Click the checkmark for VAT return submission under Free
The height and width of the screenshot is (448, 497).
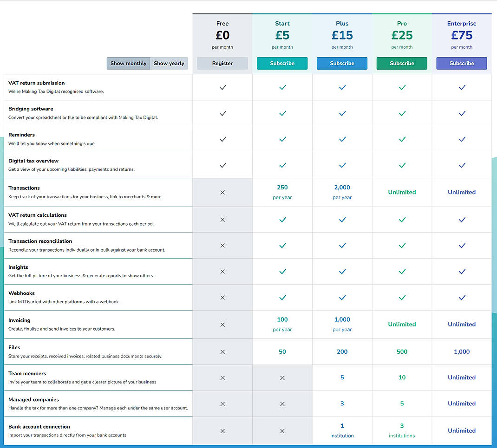222,87
